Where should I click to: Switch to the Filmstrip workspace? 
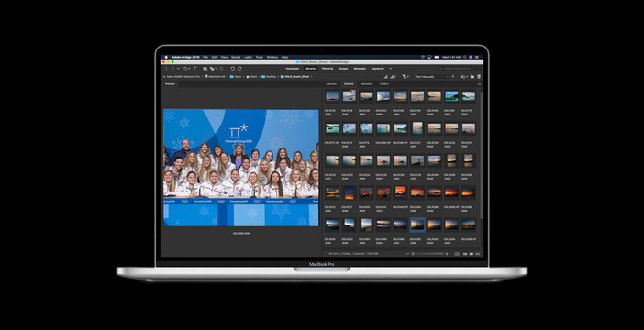pos(328,69)
